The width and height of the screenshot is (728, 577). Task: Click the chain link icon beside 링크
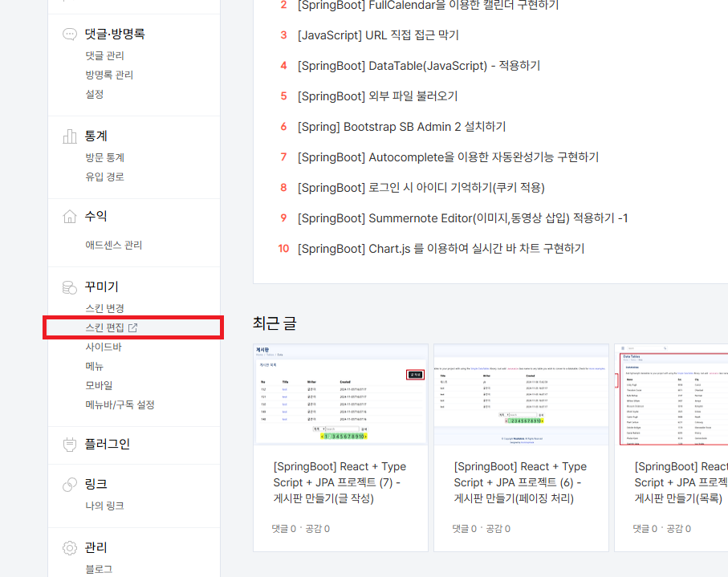pos(70,485)
